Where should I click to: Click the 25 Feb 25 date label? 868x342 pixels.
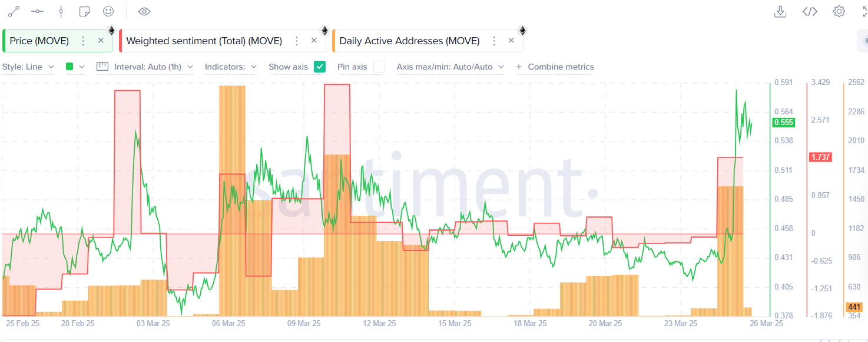(22, 323)
